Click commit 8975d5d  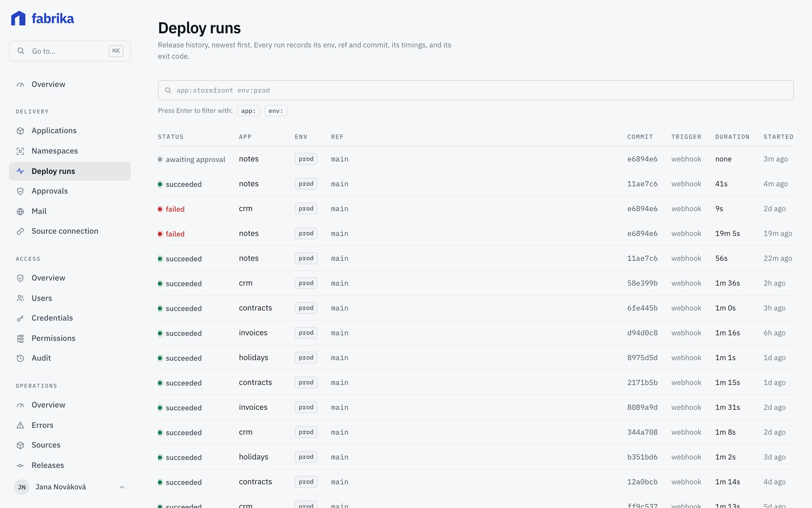(643, 358)
